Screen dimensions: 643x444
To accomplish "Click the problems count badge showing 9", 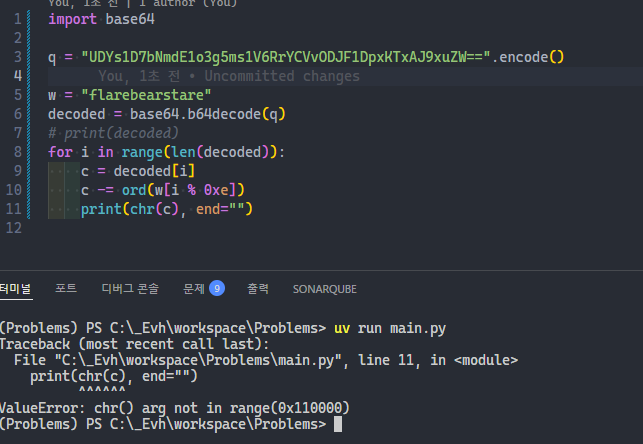I will [x=217, y=288].
